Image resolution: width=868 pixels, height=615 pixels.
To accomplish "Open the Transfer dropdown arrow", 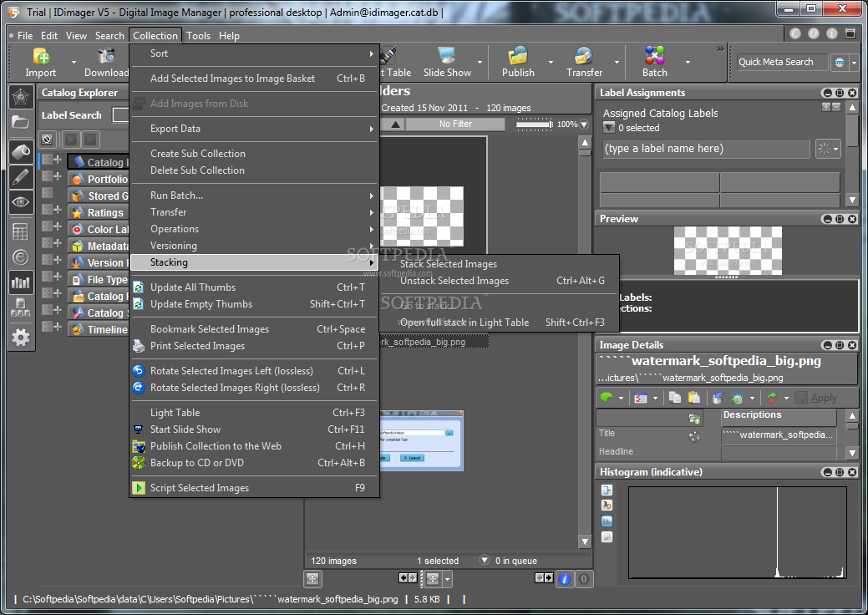I will 617,62.
